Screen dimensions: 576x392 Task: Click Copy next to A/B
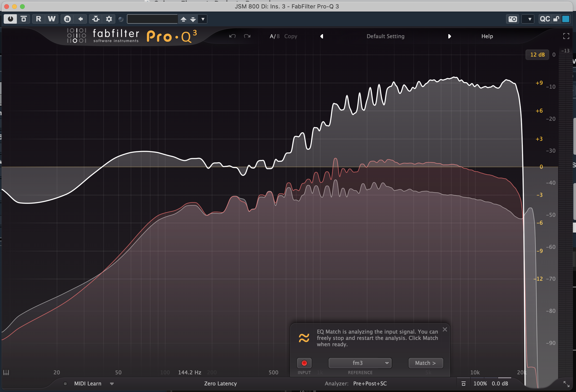291,36
